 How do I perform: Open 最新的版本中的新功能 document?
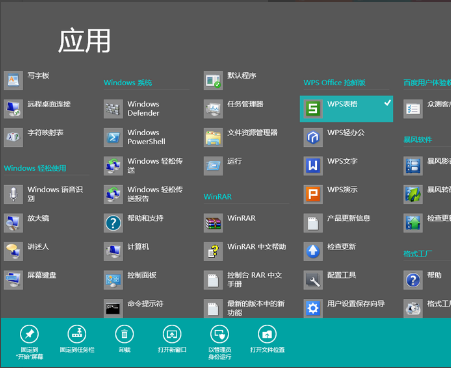click(x=244, y=308)
